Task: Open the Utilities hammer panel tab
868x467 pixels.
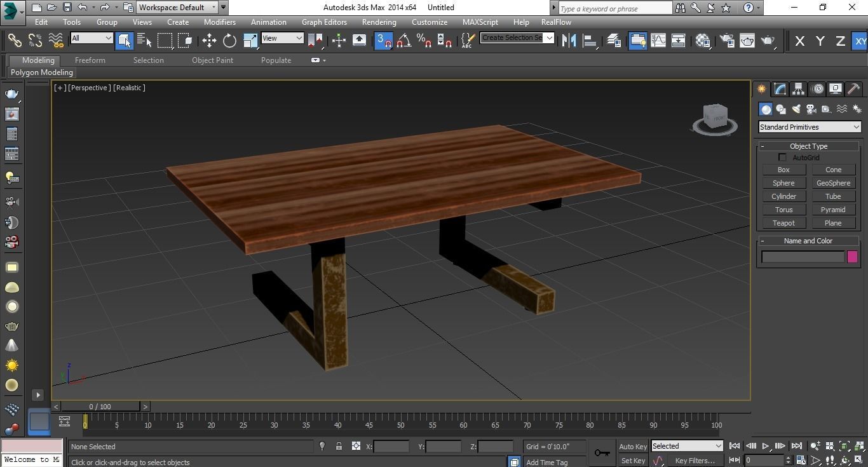Action: 853,89
